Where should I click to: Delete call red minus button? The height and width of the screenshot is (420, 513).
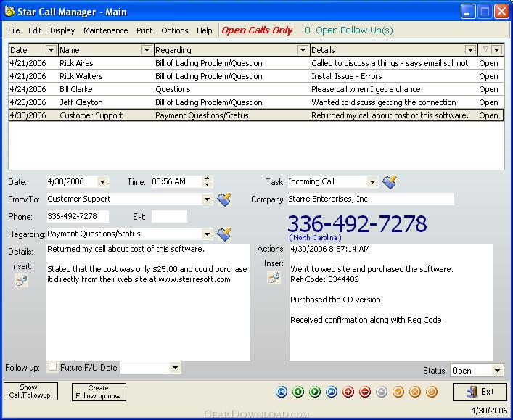(x=365, y=392)
